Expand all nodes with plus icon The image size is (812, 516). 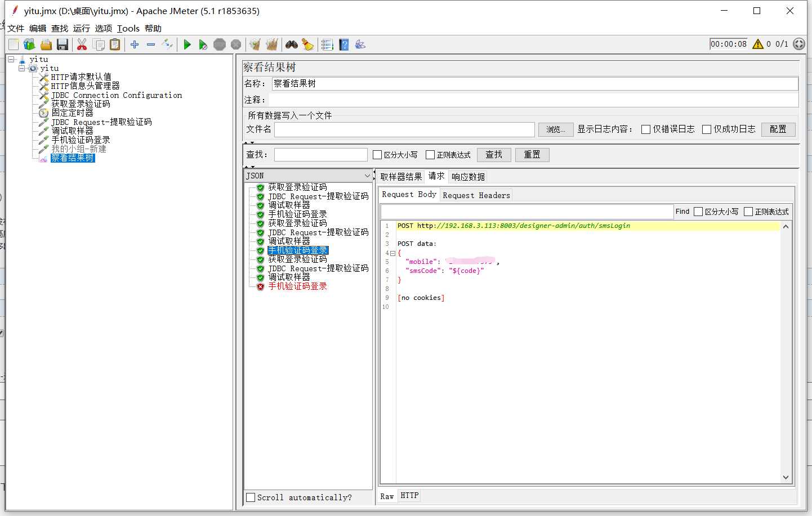click(135, 44)
